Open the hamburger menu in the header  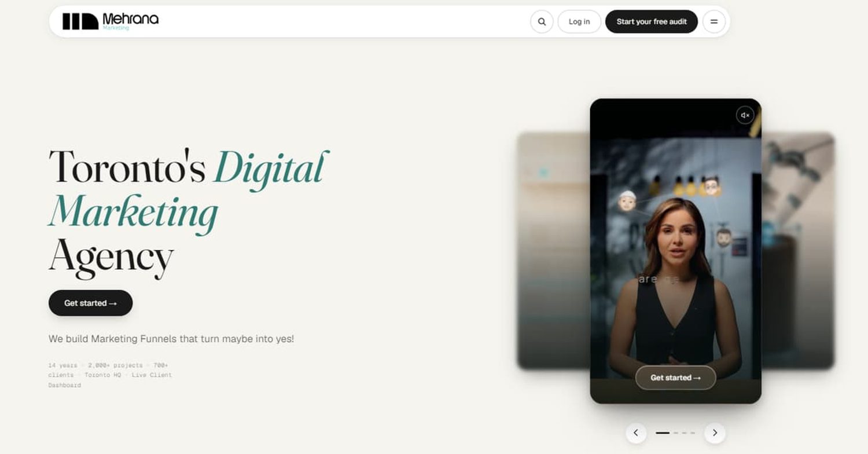(x=714, y=22)
